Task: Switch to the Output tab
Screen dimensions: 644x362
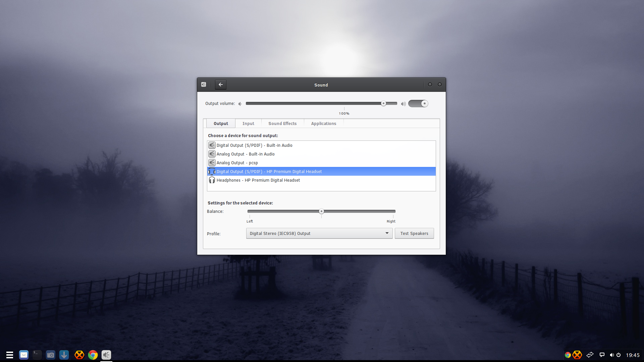Action: [221, 124]
